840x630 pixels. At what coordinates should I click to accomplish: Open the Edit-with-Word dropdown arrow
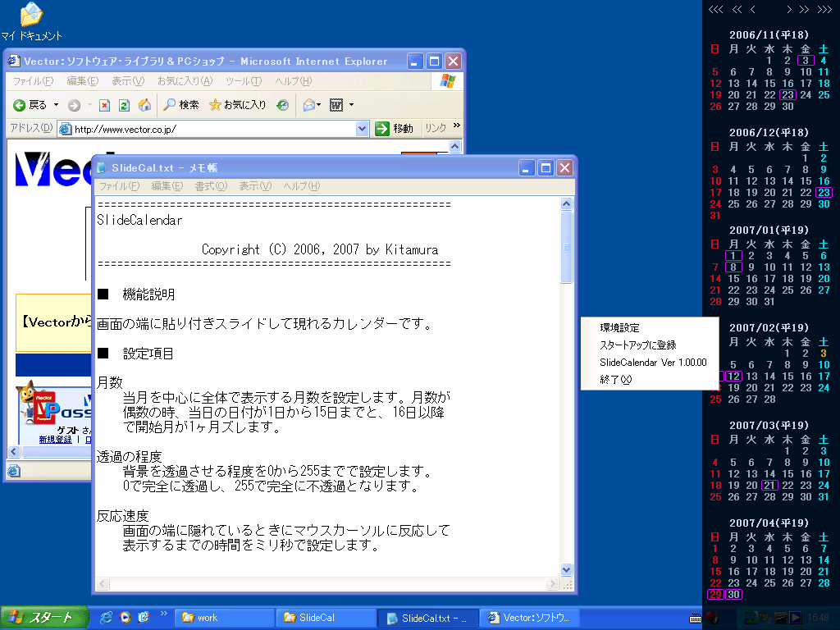tap(351, 105)
